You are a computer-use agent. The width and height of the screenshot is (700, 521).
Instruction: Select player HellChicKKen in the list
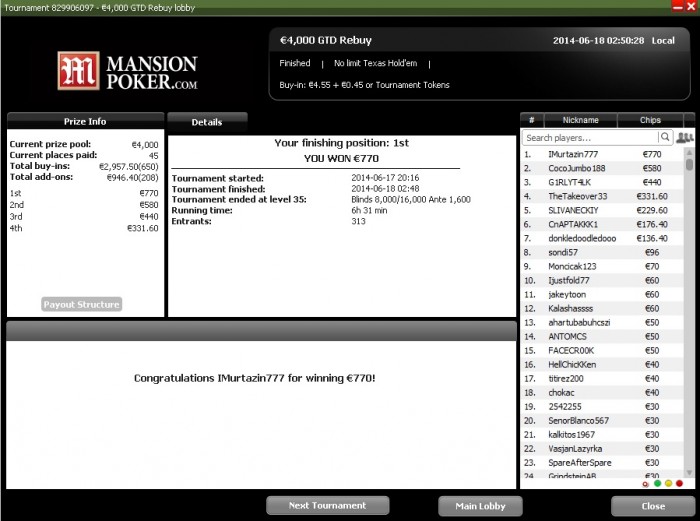coord(603,365)
